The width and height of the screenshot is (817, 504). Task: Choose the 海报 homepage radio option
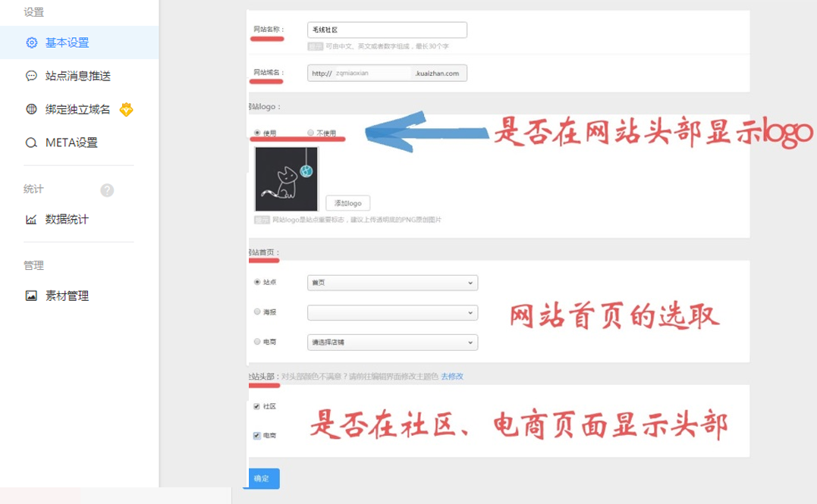click(x=257, y=311)
